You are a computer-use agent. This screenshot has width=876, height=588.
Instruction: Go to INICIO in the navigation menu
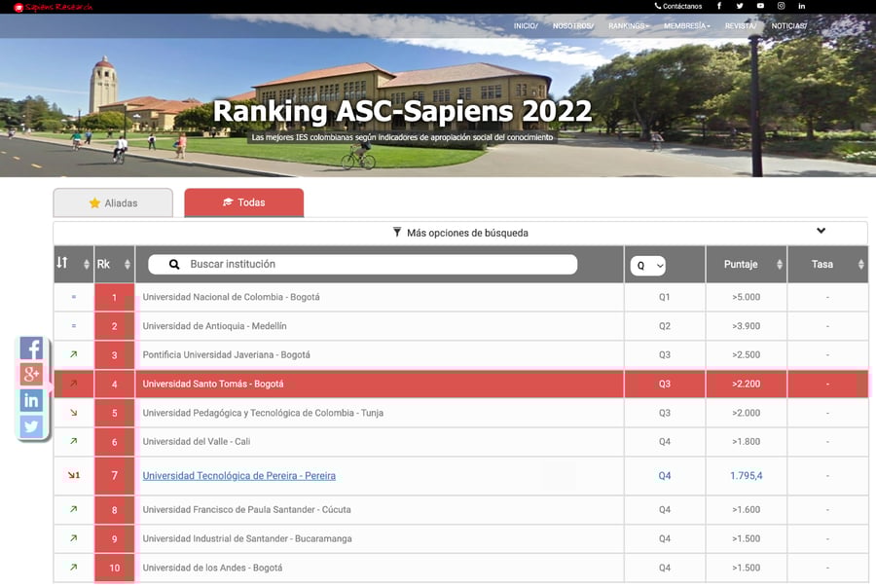tap(526, 25)
